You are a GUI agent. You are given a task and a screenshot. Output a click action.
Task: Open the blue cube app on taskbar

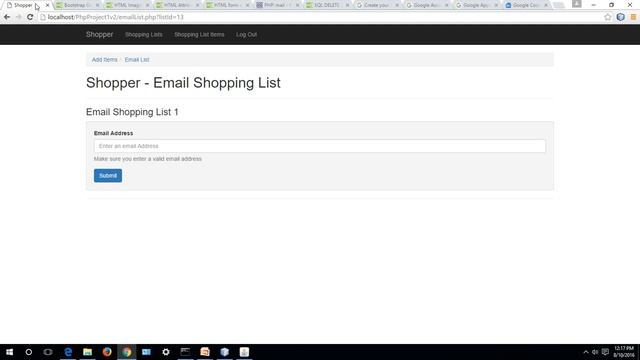tap(224, 352)
